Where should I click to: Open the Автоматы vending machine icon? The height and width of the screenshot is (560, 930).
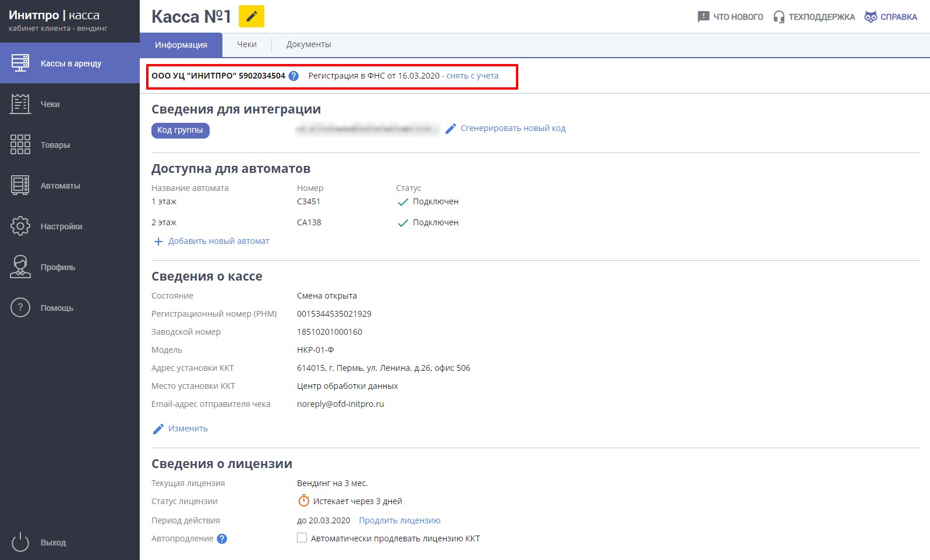coord(20,185)
